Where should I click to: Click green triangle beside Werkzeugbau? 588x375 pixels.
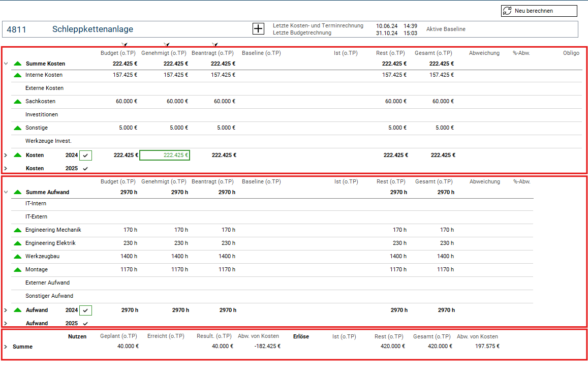pos(18,257)
